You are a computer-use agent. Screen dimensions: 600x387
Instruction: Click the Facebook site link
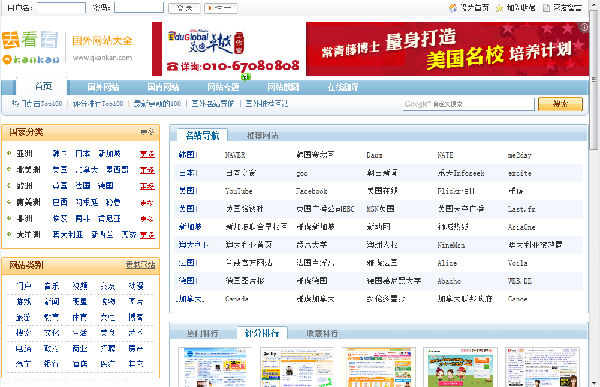coord(312,191)
